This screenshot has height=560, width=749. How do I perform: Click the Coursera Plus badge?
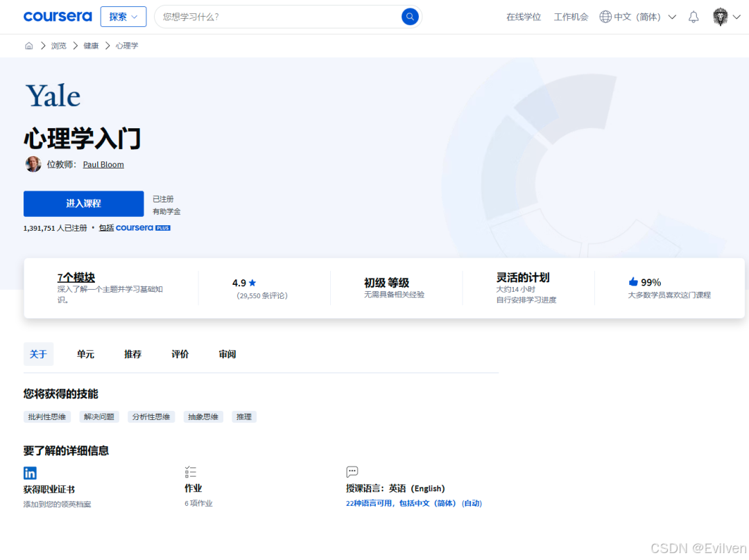coord(143,228)
